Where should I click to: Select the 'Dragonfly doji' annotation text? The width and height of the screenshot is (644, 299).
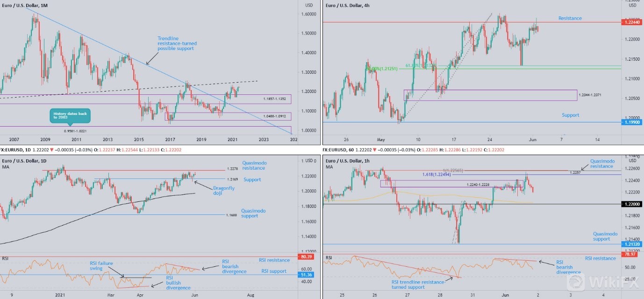223,191
